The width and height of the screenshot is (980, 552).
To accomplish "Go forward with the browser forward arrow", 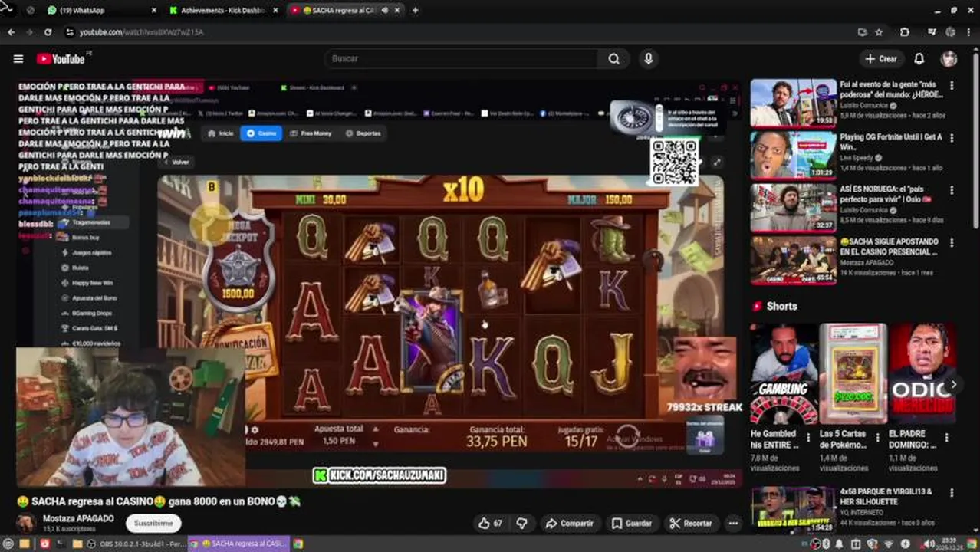I will [x=29, y=32].
